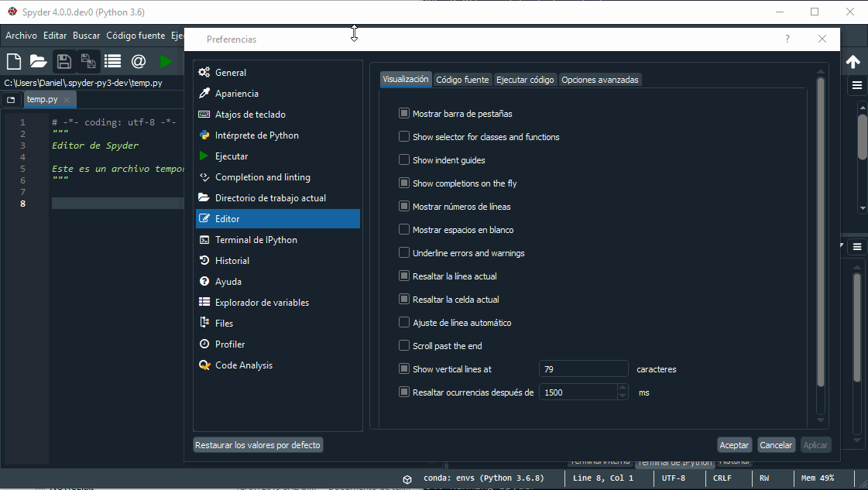This screenshot has height=490, width=868.
Task: Open Ayuda preferences section
Action: click(x=278, y=282)
